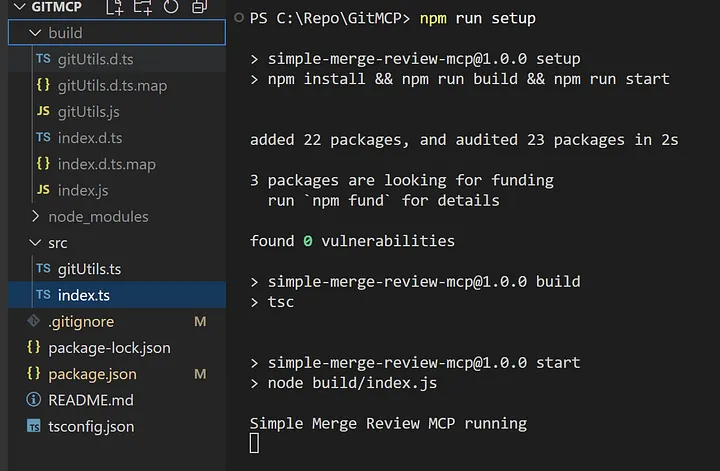
Task: Refresh the explorer using the refresh icon
Action: [x=171, y=8]
